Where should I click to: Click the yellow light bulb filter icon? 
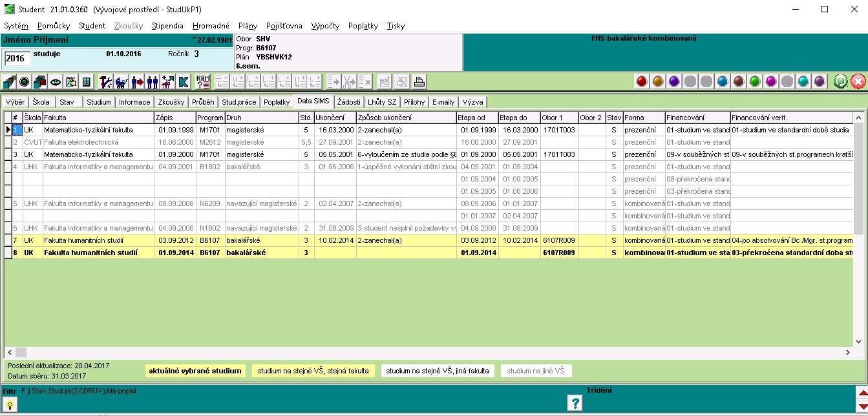tap(10, 404)
